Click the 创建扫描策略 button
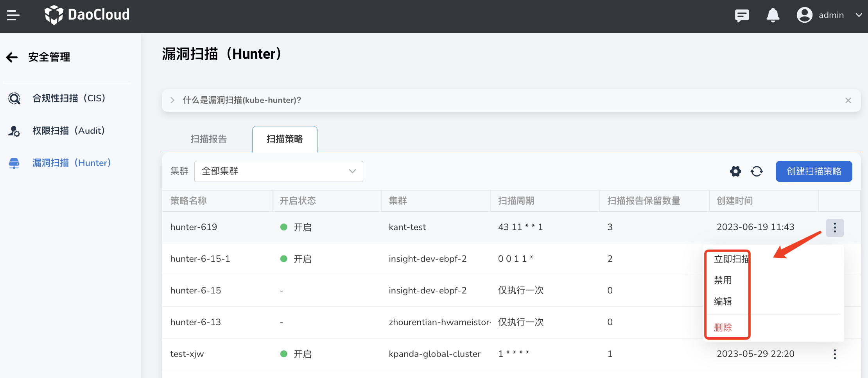Screen dimensions: 868x378 point(814,171)
